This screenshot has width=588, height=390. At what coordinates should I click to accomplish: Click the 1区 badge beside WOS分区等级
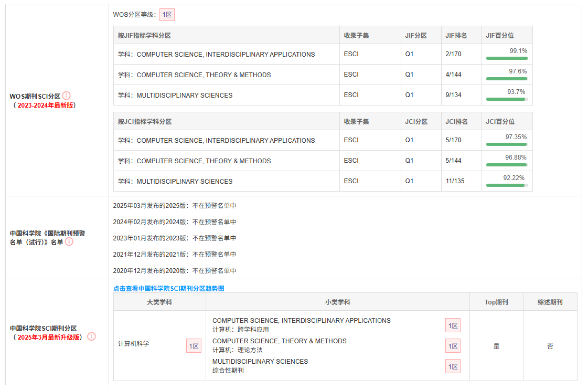(x=167, y=15)
